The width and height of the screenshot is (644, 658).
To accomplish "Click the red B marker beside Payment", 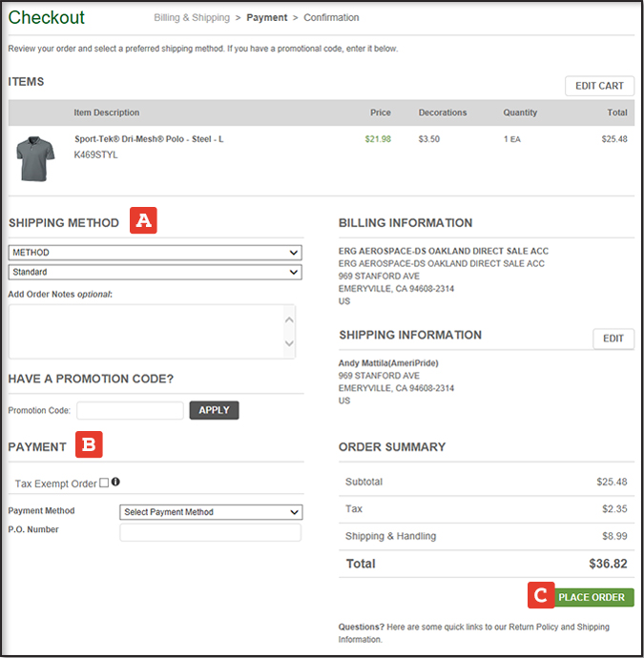I will [x=89, y=444].
